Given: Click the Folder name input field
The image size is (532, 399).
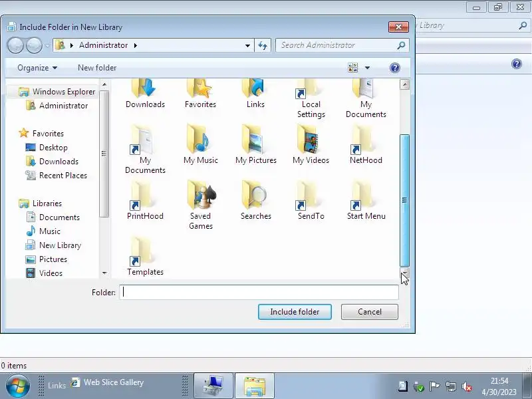Looking at the screenshot, I should [x=259, y=292].
